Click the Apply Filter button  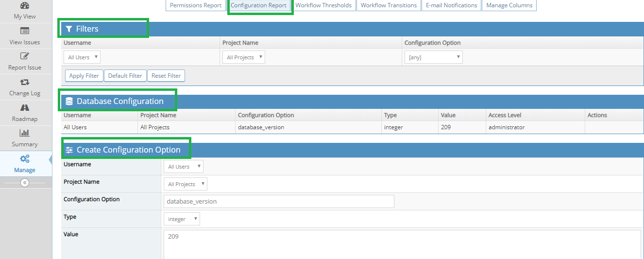pyautogui.click(x=84, y=76)
